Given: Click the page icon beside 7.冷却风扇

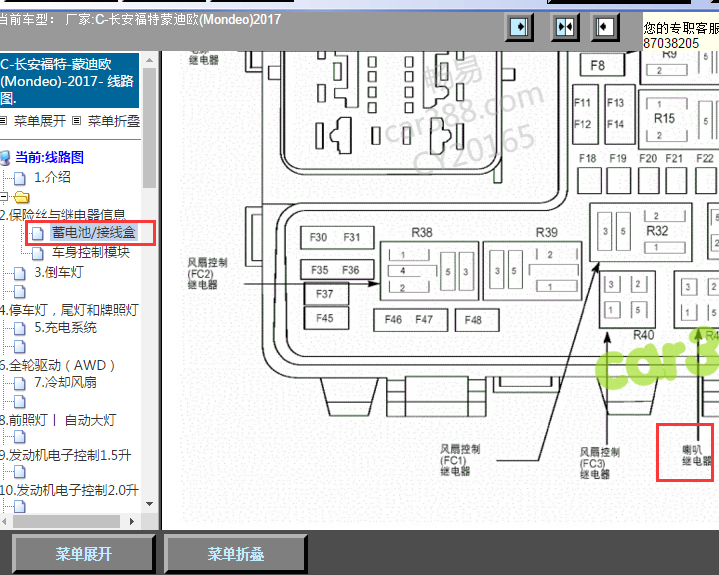Looking at the screenshot, I should tap(19, 383).
